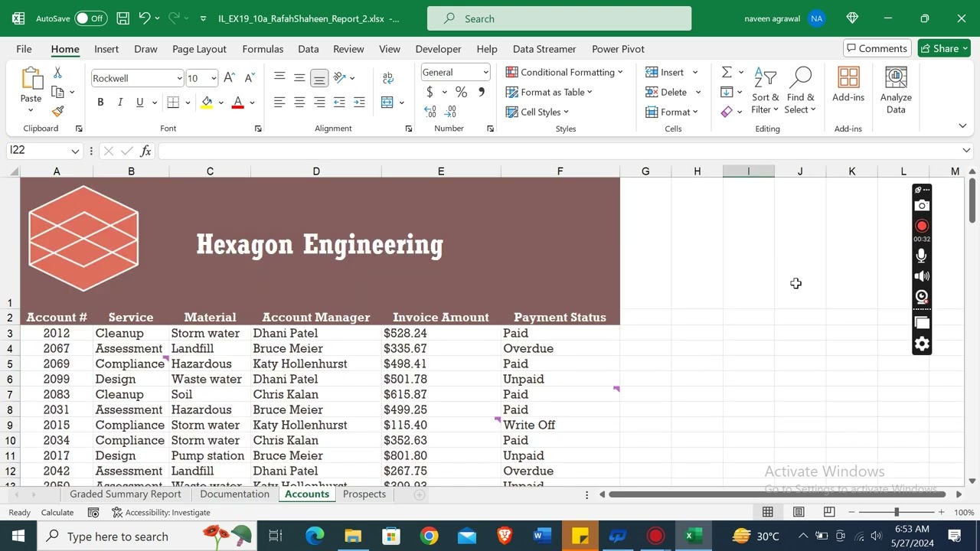Click the Decrease Font Size icon
Viewport: 980px width, 551px height.
pos(249,78)
